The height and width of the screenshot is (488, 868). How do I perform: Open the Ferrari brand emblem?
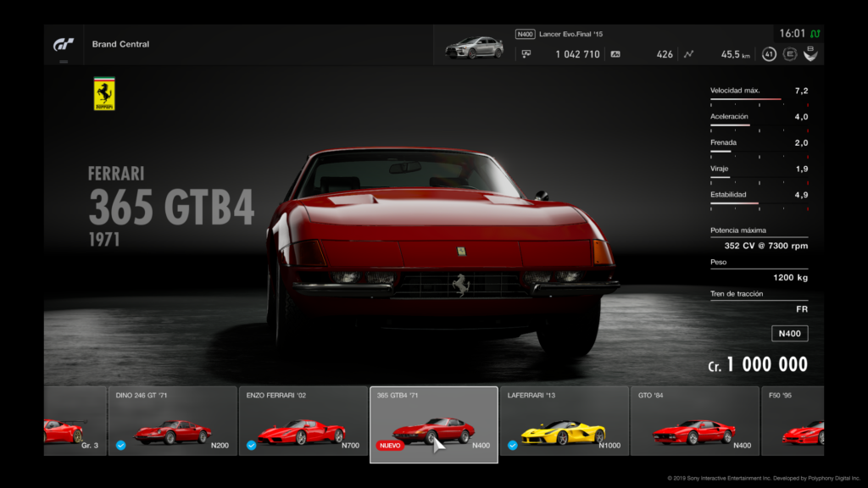point(104,93)
